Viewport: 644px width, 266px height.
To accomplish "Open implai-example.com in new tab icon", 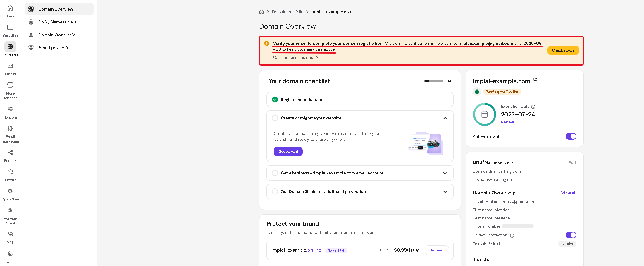I will coord(535,79).
